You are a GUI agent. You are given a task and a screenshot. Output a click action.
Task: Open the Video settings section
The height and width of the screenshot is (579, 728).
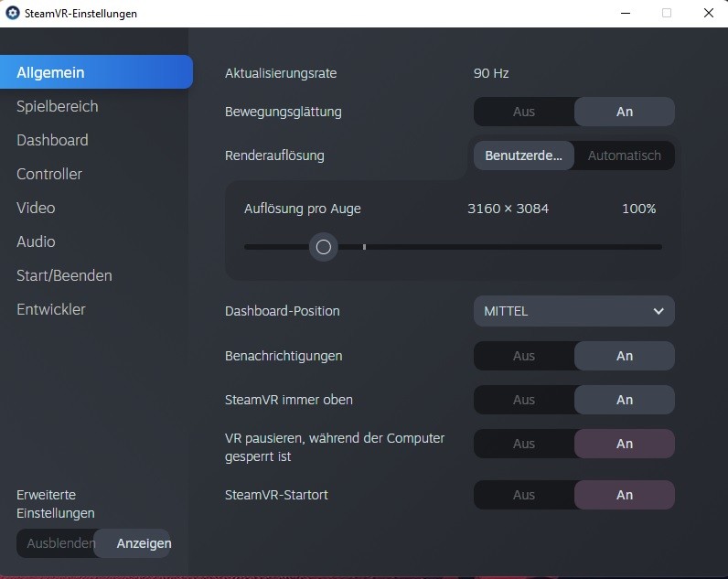36,208
